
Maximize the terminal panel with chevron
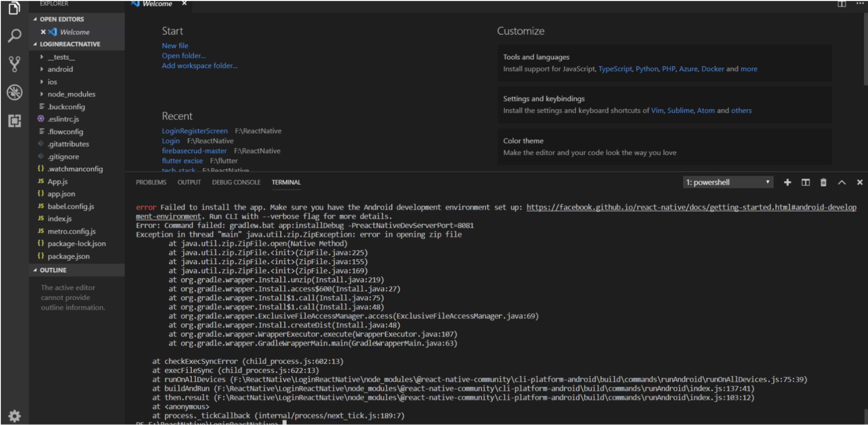pyautogui.click(x=842, y=183)
